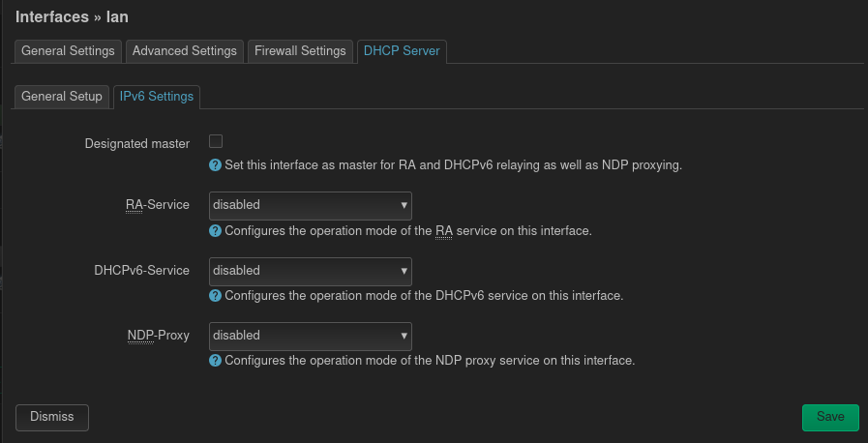Screen dimensions: 868x443
Task: Click the description 'Set this interface as master'
Action: point(453,165)
